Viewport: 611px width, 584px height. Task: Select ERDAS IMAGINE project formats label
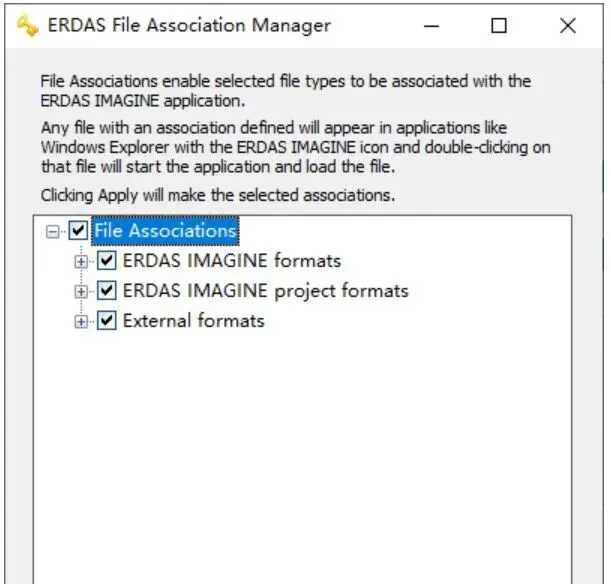265,291
